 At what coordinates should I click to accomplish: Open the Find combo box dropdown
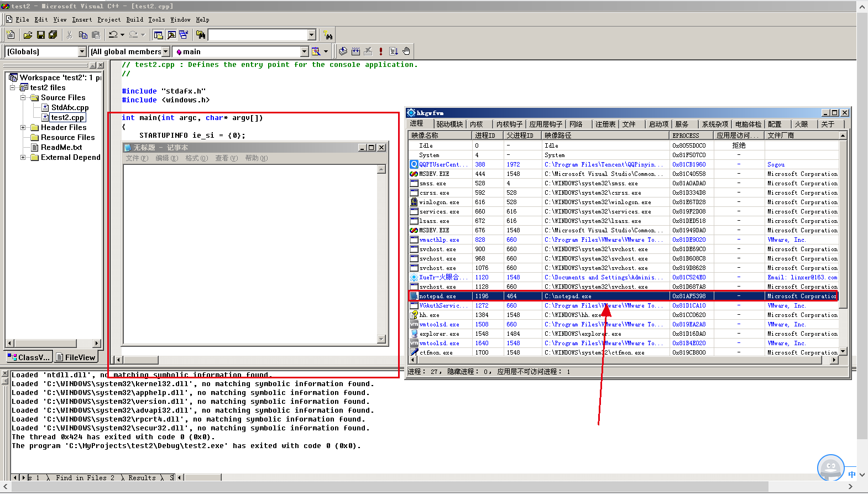tap(311, 35)
